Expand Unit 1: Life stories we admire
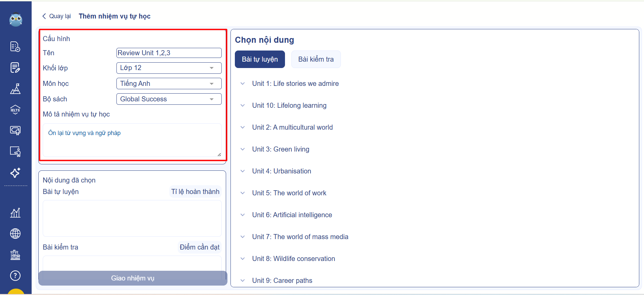This screenshot has width=644, height=295. pyautogui.click(x=295, y=84)
